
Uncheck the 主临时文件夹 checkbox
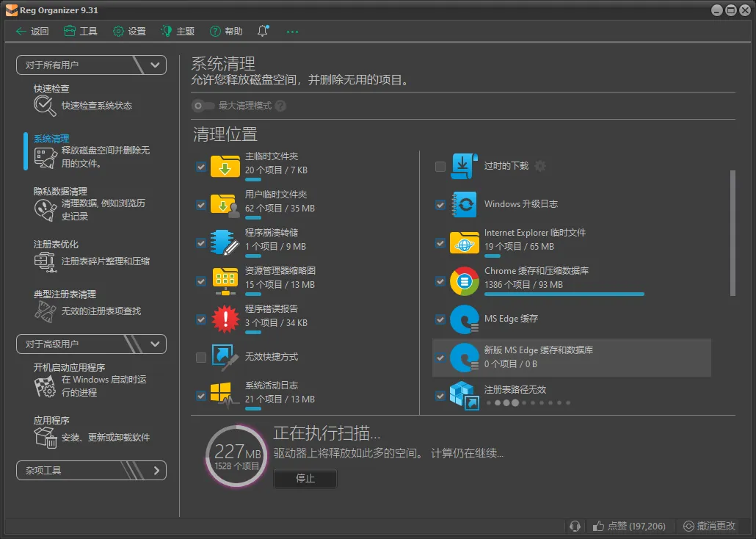201,167
